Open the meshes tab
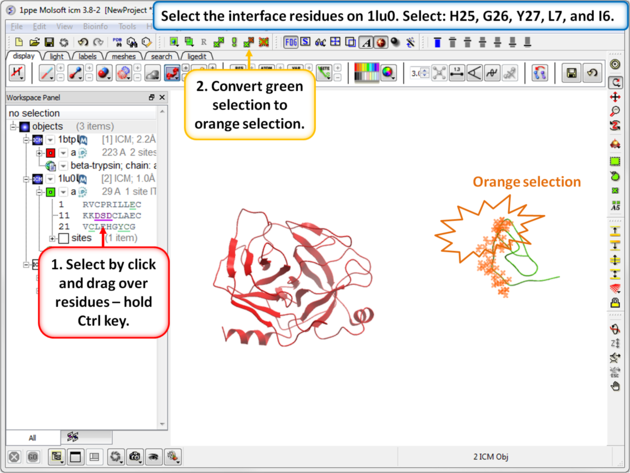 click(123, 57)
